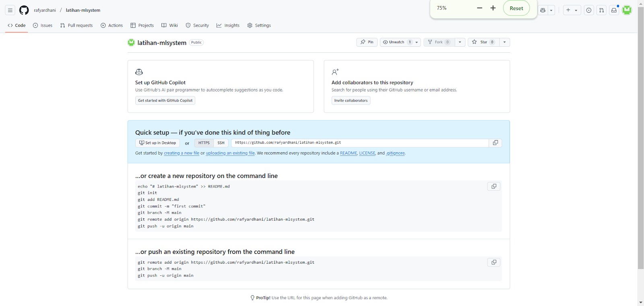Click the GitHub logo home icon
The height and width of the screenshot is (306, 644).
pos(24,10)
